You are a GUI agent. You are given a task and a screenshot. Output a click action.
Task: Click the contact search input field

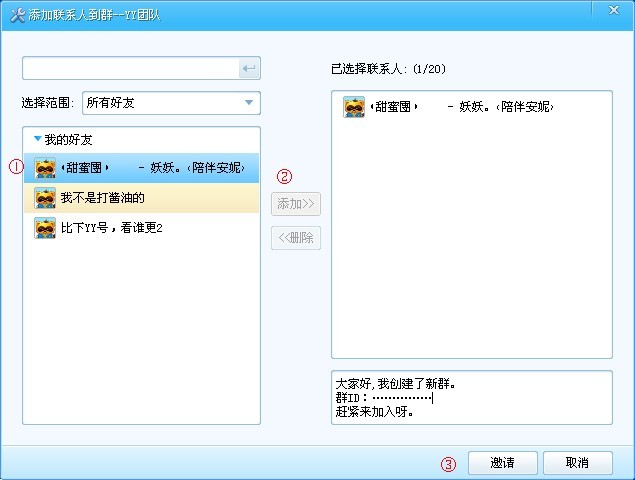pyautogui.click(x=131, y=68)
